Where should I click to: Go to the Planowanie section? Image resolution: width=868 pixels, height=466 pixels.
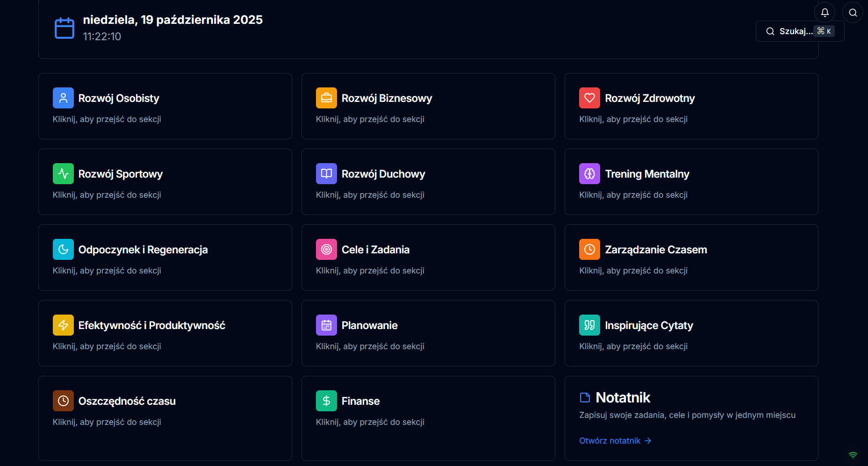tap(428, 333)
